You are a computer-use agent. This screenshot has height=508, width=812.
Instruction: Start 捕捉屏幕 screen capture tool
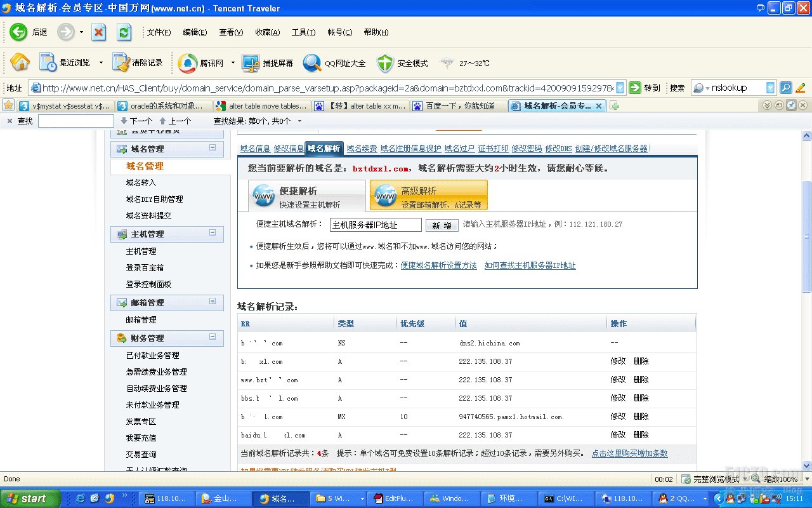[x=268, y=63]
